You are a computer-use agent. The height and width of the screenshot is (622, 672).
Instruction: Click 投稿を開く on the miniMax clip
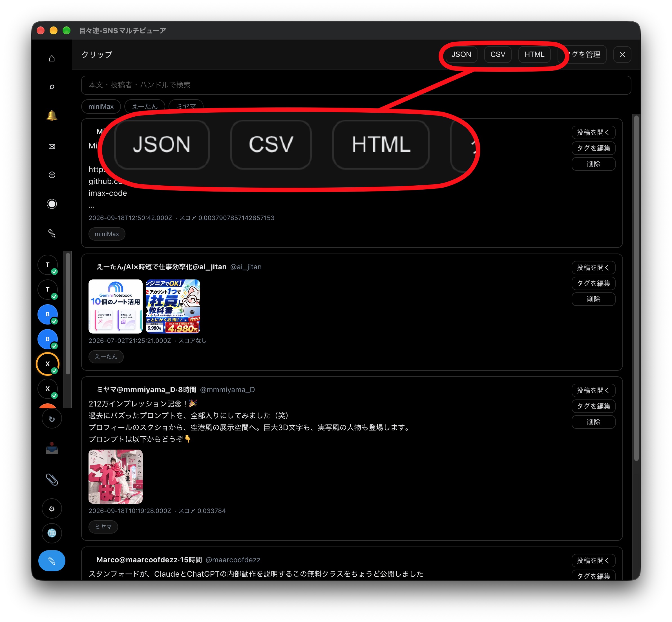pos(593,132)
